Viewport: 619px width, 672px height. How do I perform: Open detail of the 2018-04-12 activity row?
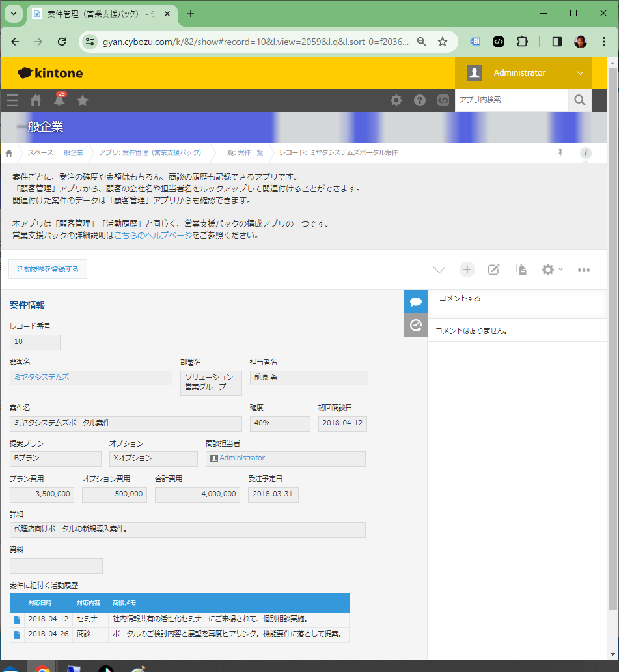18,619
